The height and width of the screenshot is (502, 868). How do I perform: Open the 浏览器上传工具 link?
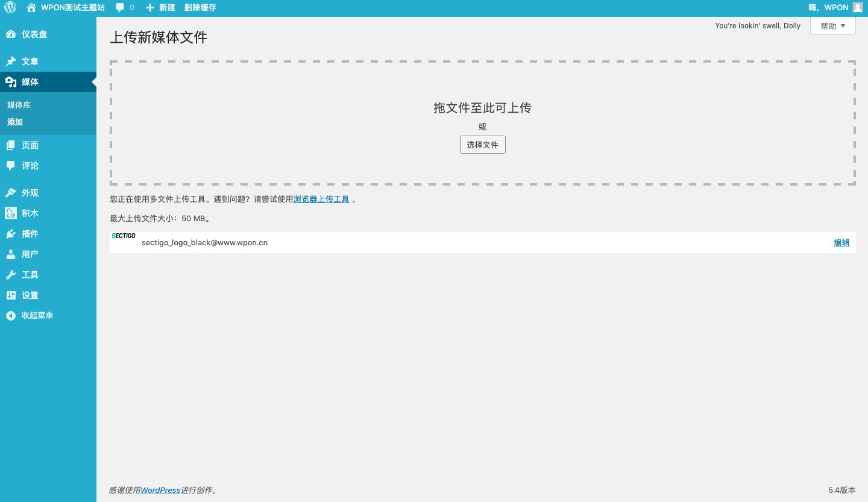[x=321, y=199]
